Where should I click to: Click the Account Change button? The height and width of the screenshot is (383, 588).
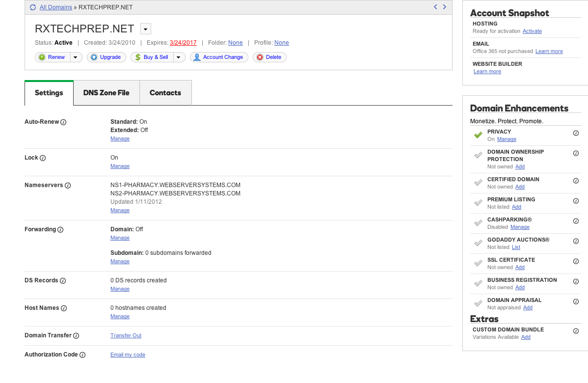pyautogui.click(x=219, y=57)
